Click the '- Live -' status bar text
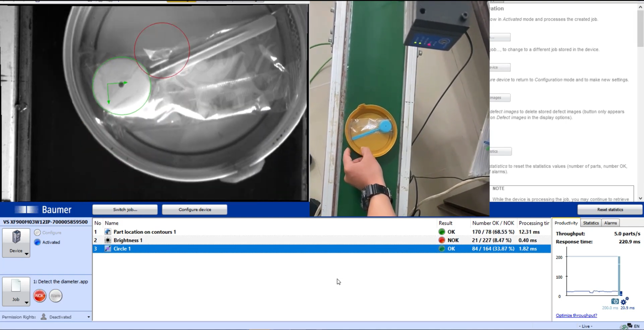 585,326
